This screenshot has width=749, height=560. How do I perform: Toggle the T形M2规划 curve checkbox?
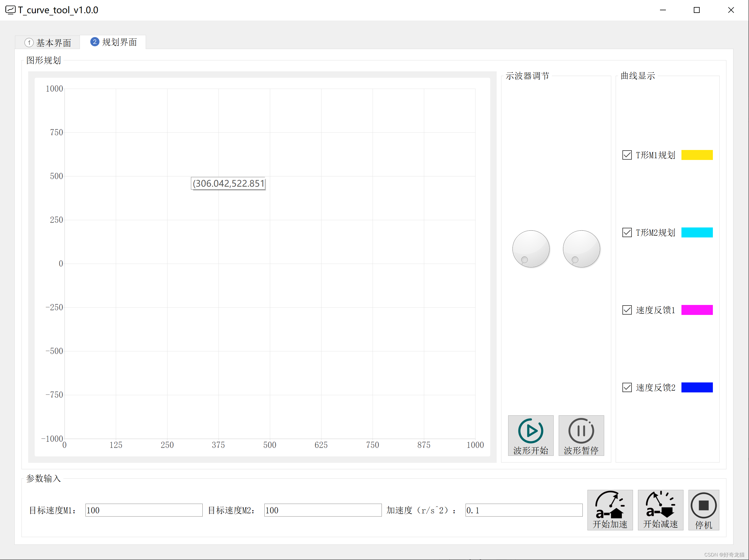(627, 232)
